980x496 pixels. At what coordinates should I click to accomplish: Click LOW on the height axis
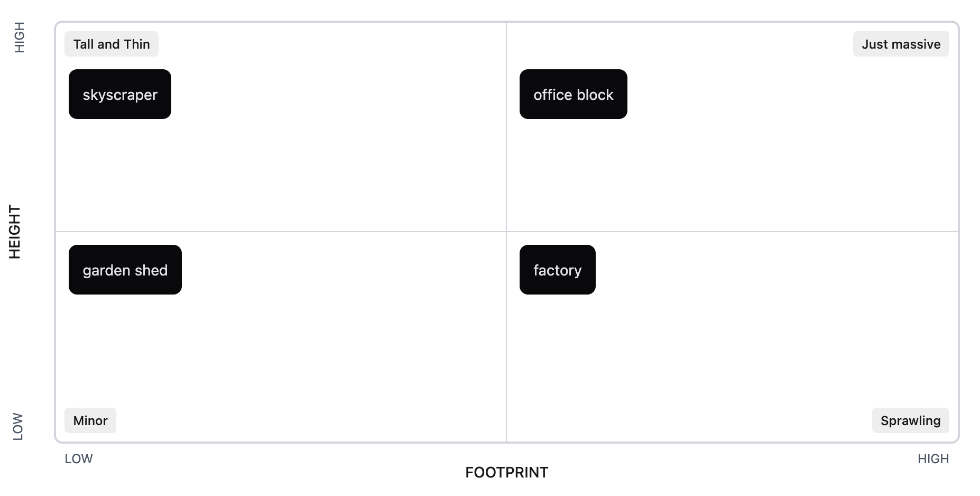[18, 426]
